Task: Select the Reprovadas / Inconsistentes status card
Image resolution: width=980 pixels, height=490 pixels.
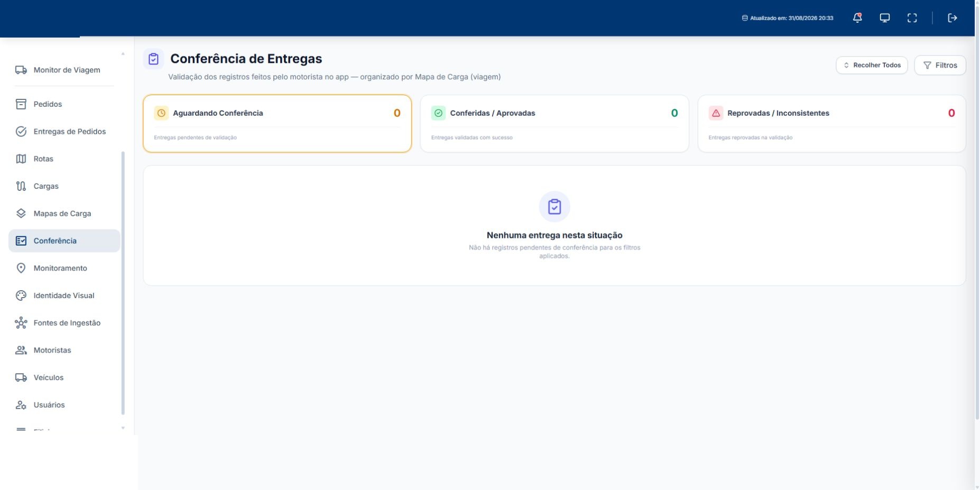Action: point(831,124)
